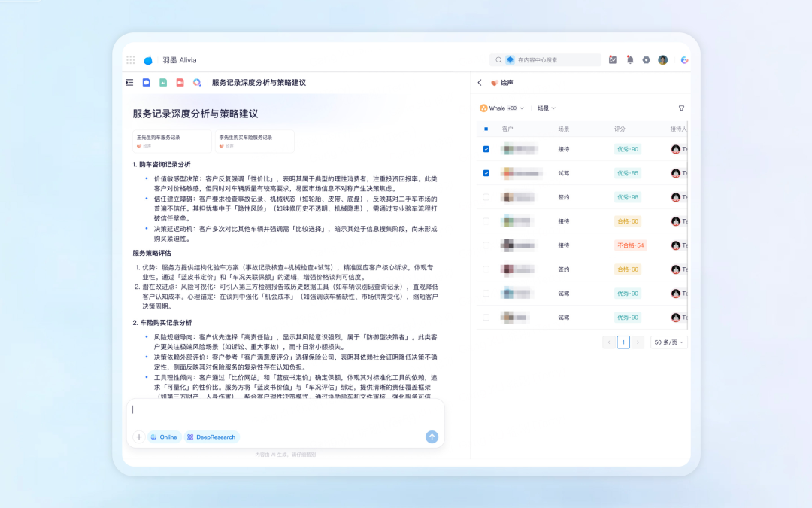Screen dimensions: 812x508
Task: Open the 50 条/页 page size selector
Action: click(x=668, y=342)
